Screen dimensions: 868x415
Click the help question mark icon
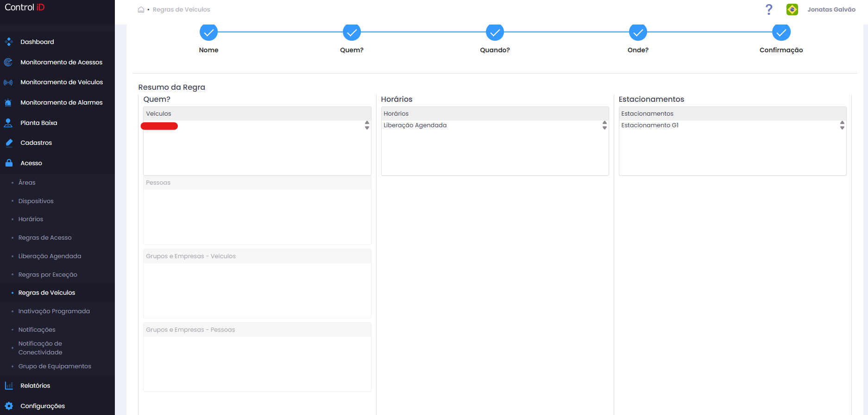[x=769, y=9]
